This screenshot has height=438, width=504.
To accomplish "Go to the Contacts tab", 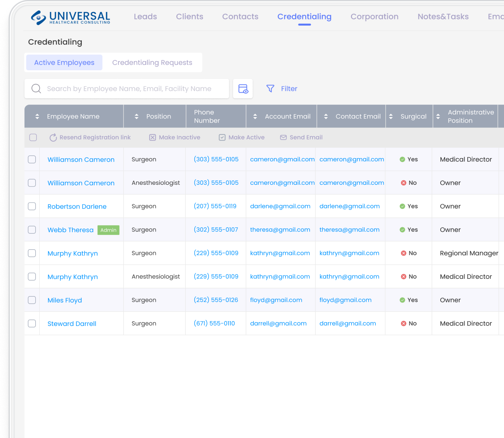I will click(x=240, y=17).
